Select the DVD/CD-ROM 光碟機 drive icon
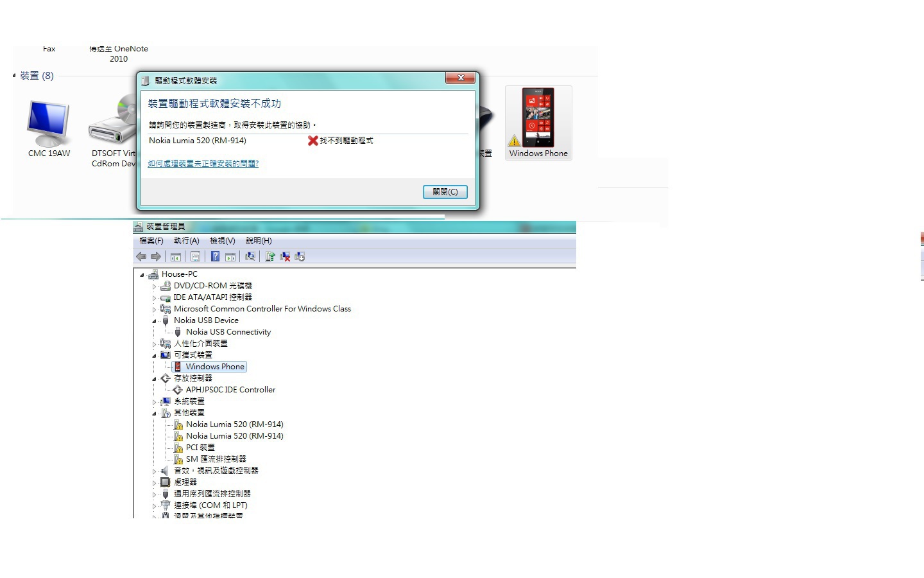 (166, 286)
